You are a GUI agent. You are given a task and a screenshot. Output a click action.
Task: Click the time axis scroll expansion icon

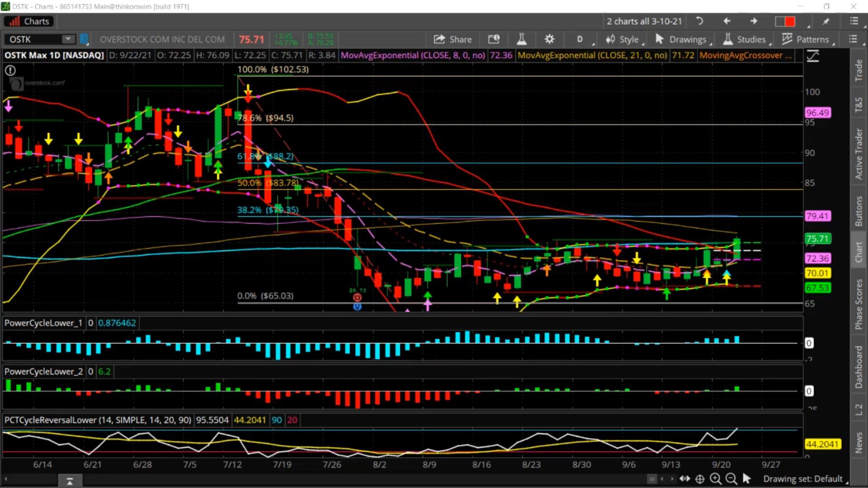pyautogui.click(x=684, y=479)
